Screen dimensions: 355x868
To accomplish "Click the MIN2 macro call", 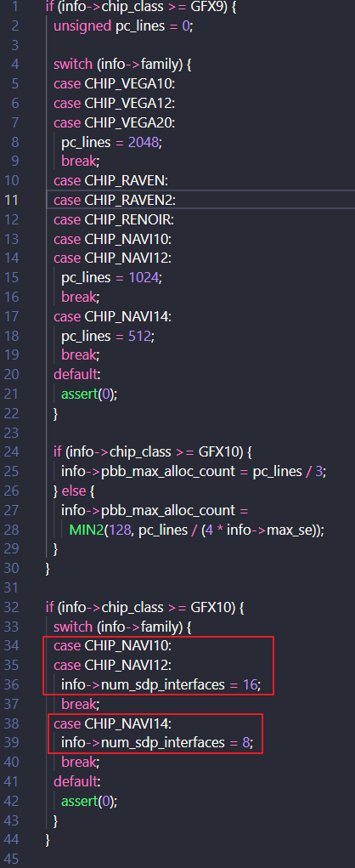I will pos(82,530).
